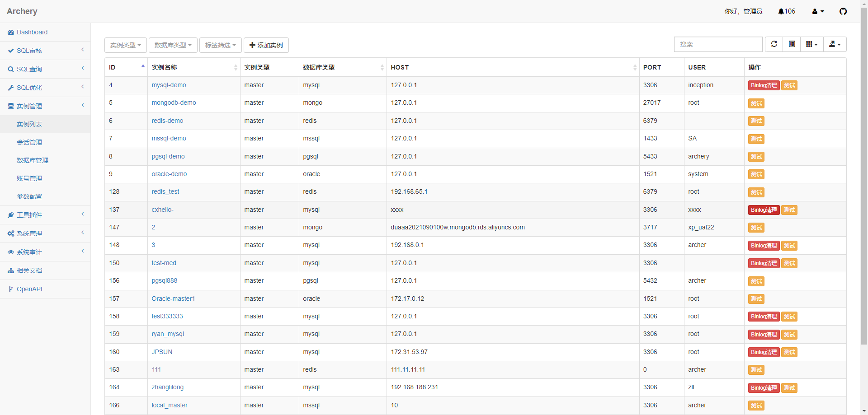Click 测试 button for pgsql888 row
The height and width of the screenshot is (415, 868).
(756, 281)
